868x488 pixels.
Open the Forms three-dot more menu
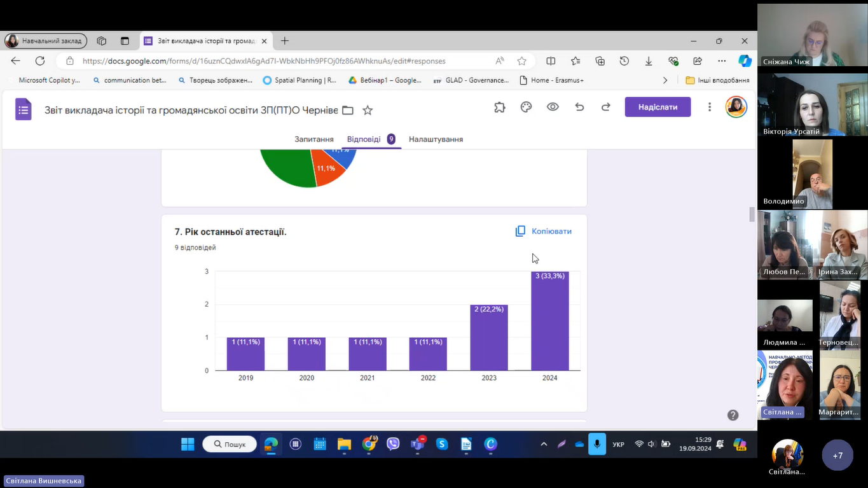pos(710,108)
